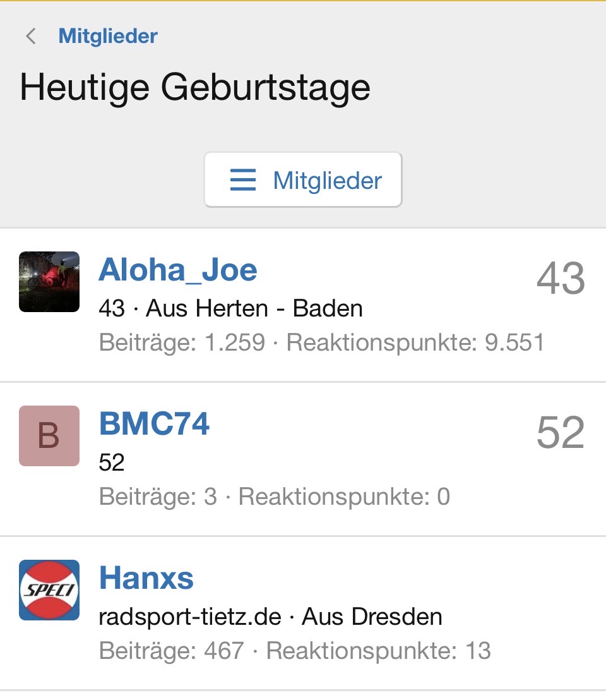Click the back chevron icon
The height and width of the screenshot is (700, 606).
tap(30, 36)
